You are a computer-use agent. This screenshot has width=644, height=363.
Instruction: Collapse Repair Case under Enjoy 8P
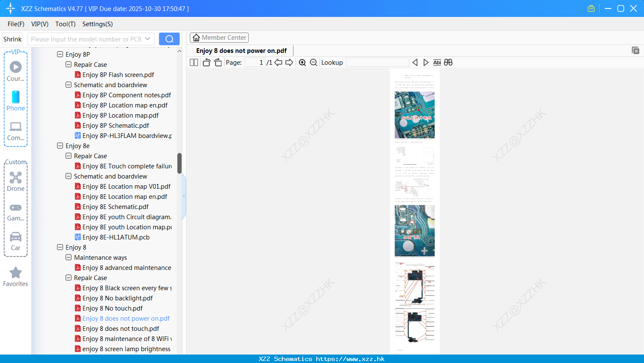tap(69, 65)
